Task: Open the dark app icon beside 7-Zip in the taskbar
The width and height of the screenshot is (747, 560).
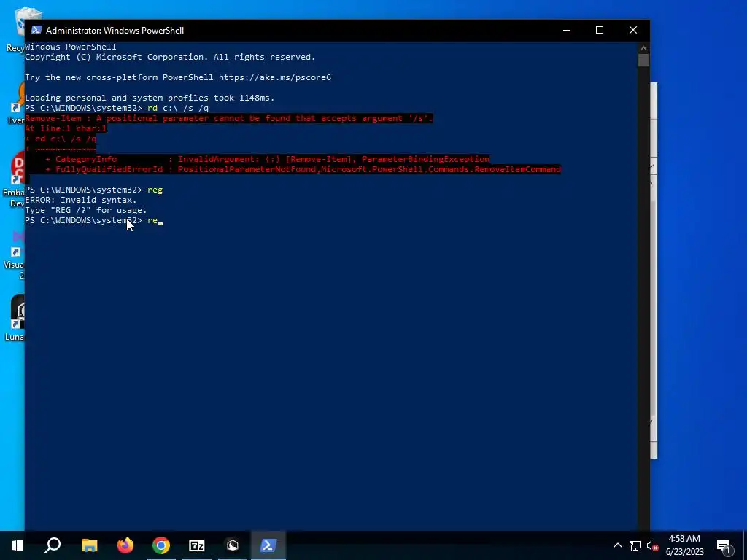Action: (233, 545)
